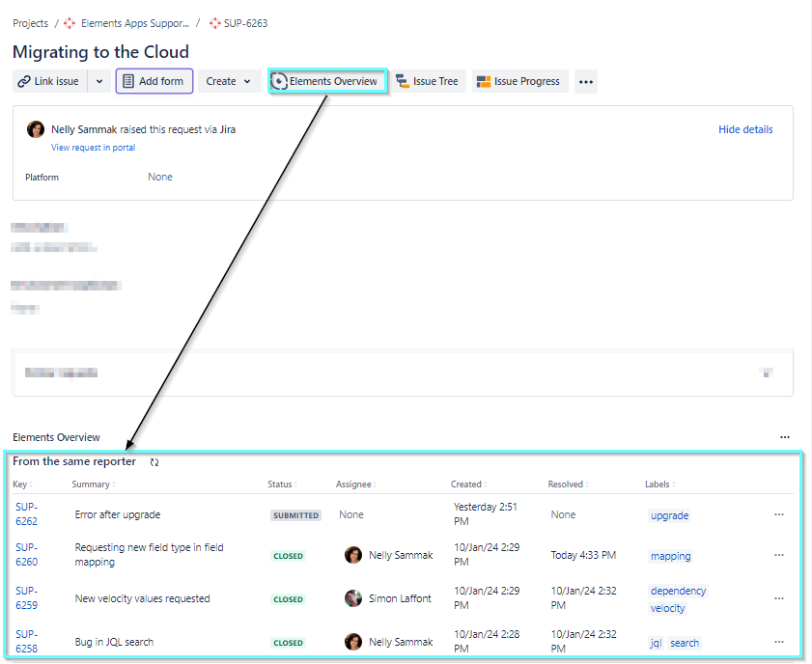This screenshot has width=812, height=664.
Task: Click Nelly Sammak's avatar in request header
Action: 36,129
